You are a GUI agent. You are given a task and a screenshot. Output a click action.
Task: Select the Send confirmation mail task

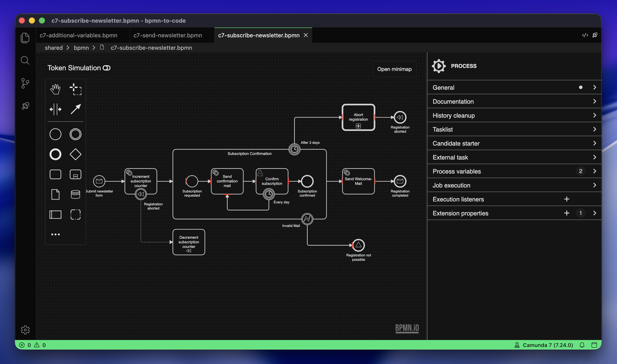pyautogui.click(x=227, y=181)
